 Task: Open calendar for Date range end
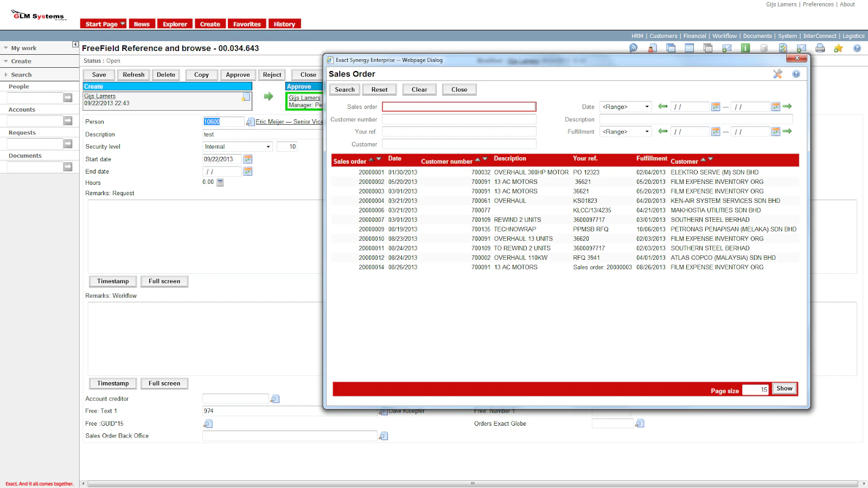776,107
